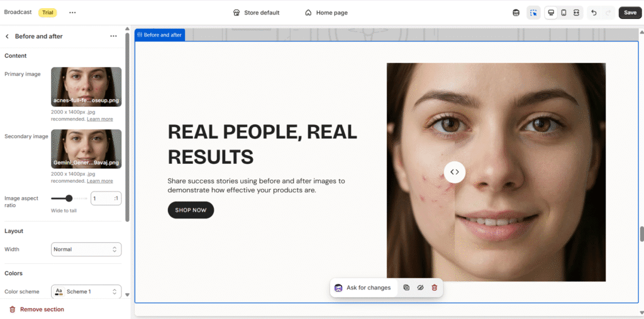The height and width of the screenshot is (319, 644).
Task: Click the Before and after section label tab
Action: pos(160,35)
